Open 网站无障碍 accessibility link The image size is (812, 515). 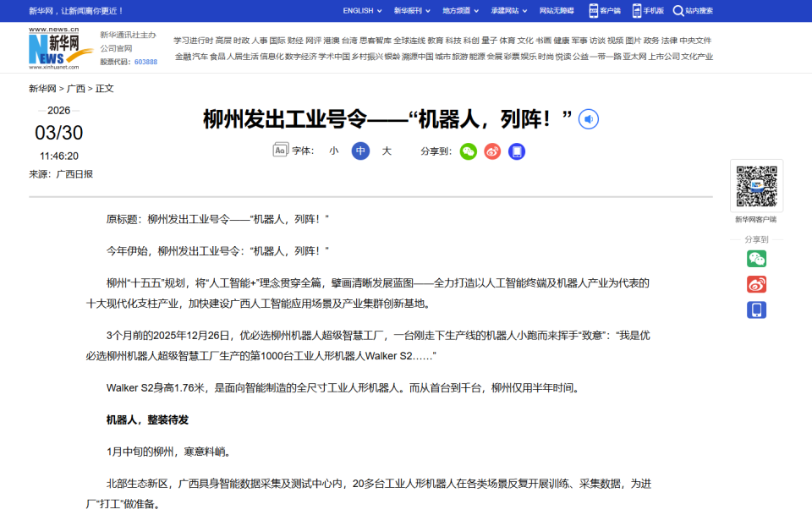(557, 11)
